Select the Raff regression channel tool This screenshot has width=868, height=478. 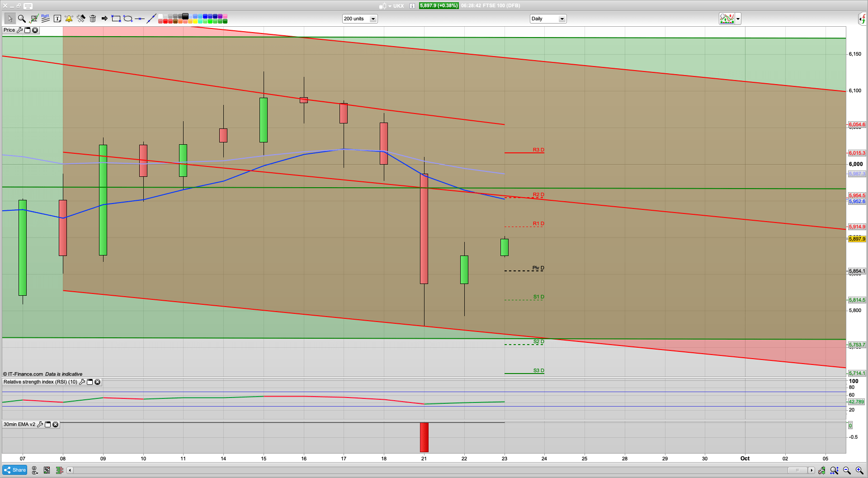(x=45, y=19)
